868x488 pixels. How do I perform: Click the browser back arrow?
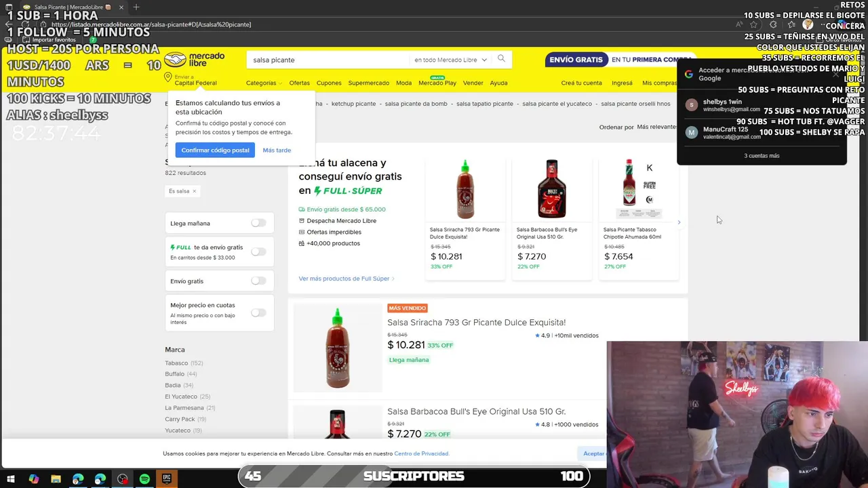coord(8,24)
